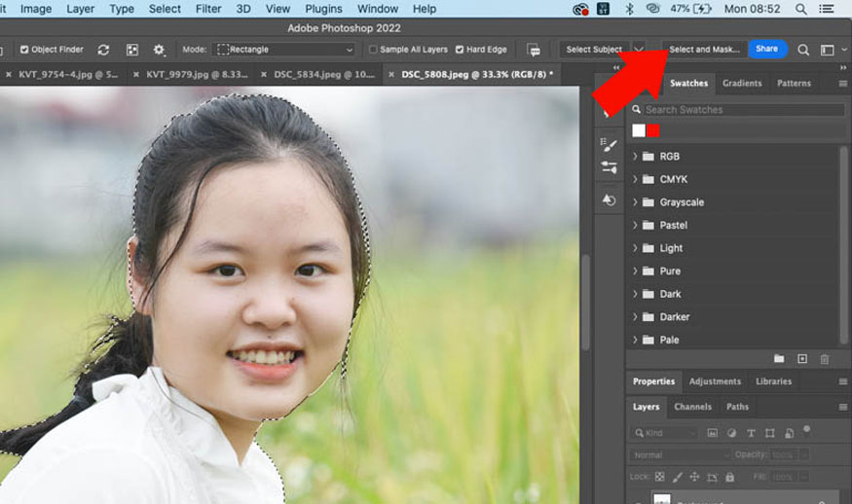Filter layers by shape layers
The image size is (852, 504).
point(770,433)
